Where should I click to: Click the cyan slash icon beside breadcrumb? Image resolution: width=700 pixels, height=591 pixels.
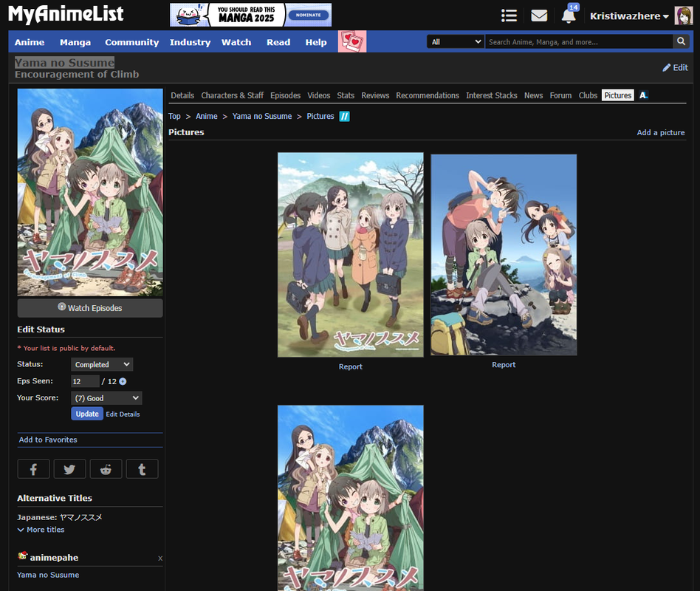tap(344, 117)
